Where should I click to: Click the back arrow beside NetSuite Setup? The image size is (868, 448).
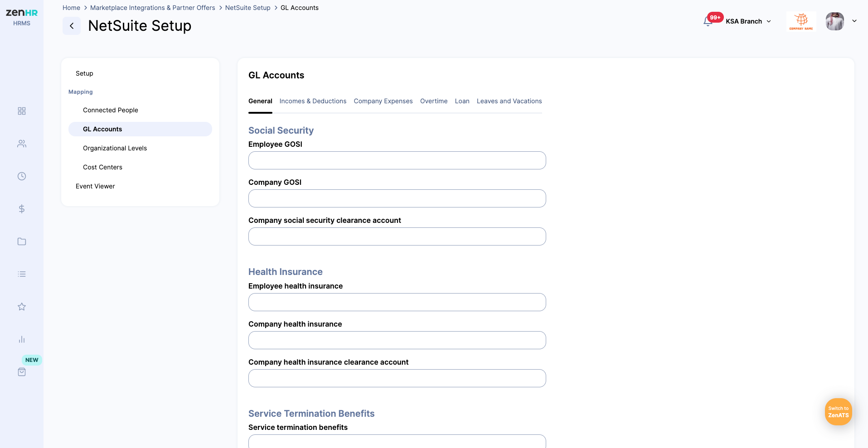click(72, 26)
